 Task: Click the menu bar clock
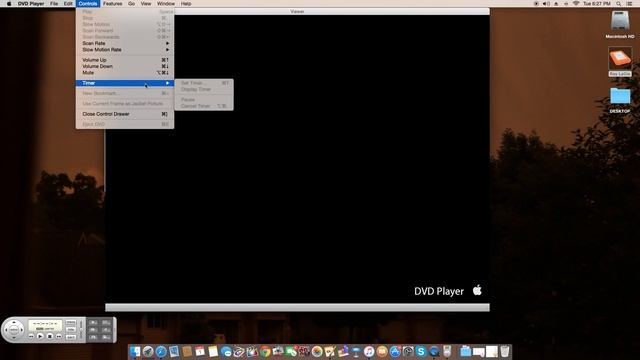(597, 4)
